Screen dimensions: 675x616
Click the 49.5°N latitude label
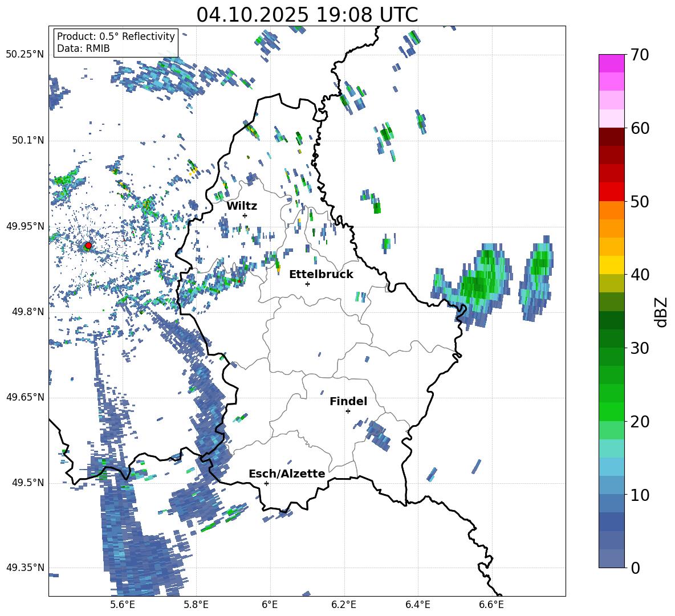pos(28,483)
